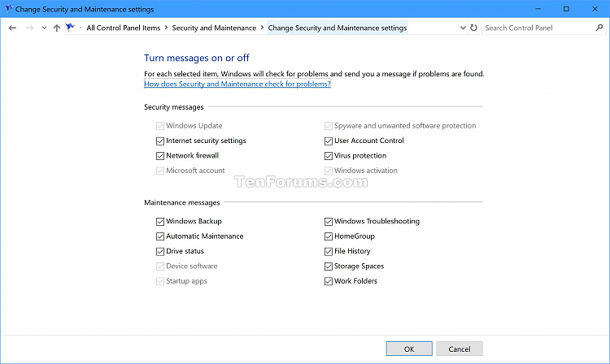The height and width of the screenshot is (364, 610).
Task: Uncheck Drive status messages
Action: click(x=160, y=251)
